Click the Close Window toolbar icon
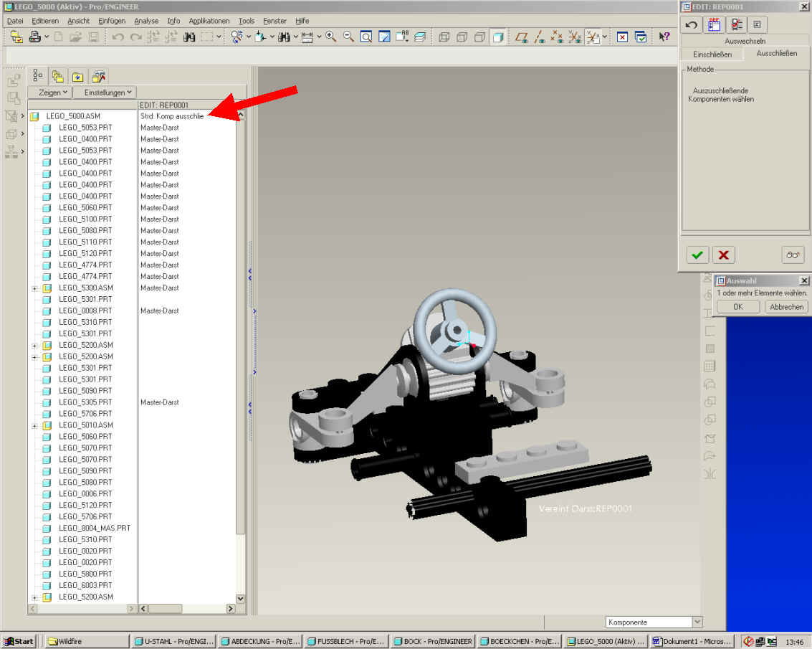Image resolution: width=812 pixels, height=649 pixels. [623, 37]
